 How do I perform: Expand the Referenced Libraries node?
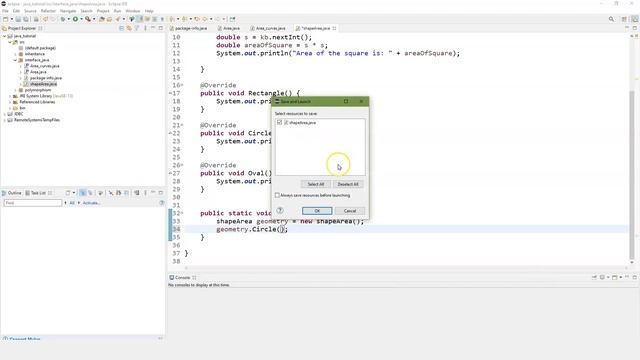click(x=10, y=102)
